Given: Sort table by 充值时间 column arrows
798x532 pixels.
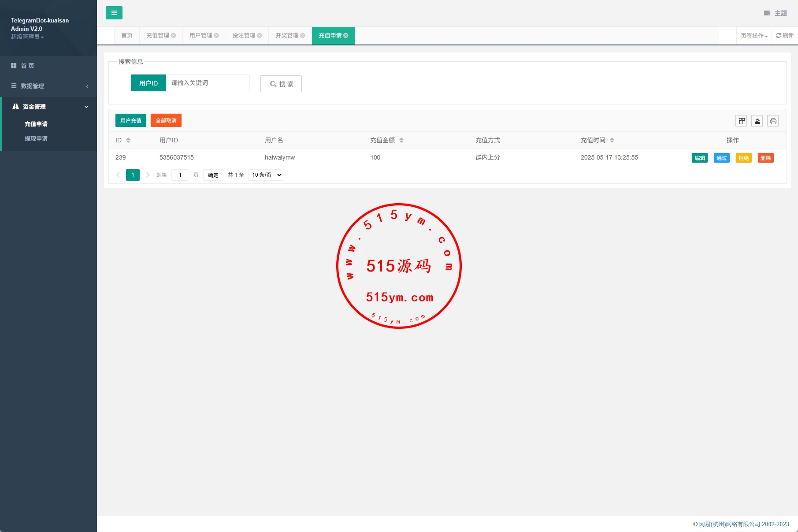Looking at the screenshot, I should (x=612, y=140).
